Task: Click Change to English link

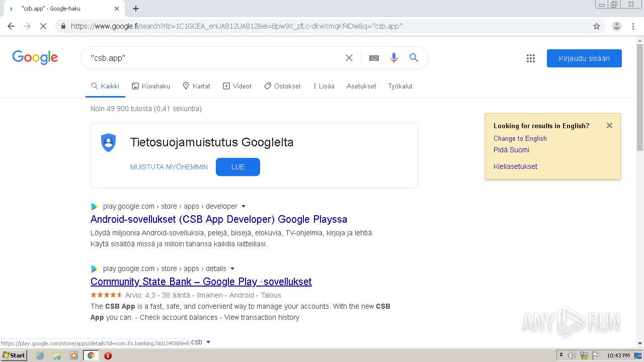Action: 520,138
